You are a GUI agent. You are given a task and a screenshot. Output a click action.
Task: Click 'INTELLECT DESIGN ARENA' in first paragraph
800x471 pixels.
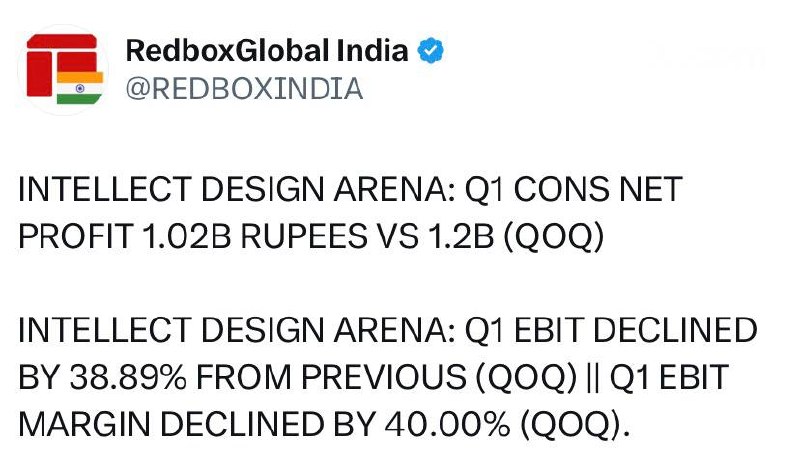pyautogui.click(x=237, y=189)
